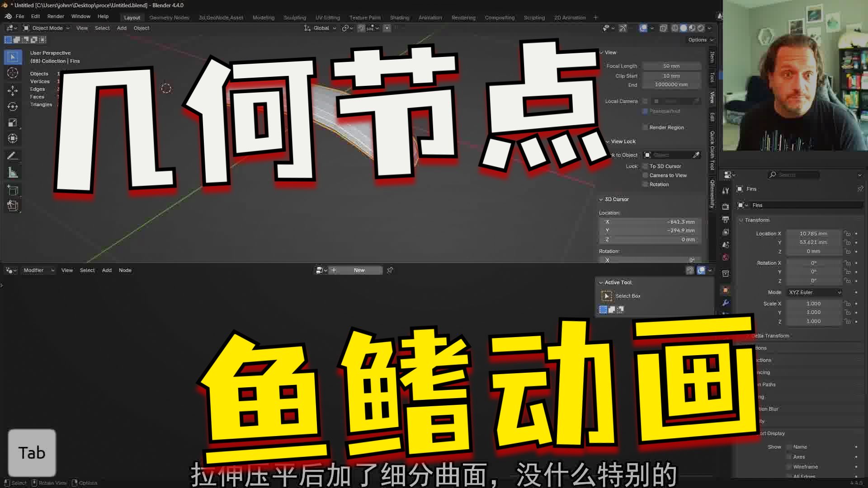
Task: Enable Camera to View lock checkbox
Action: [645, 175]
